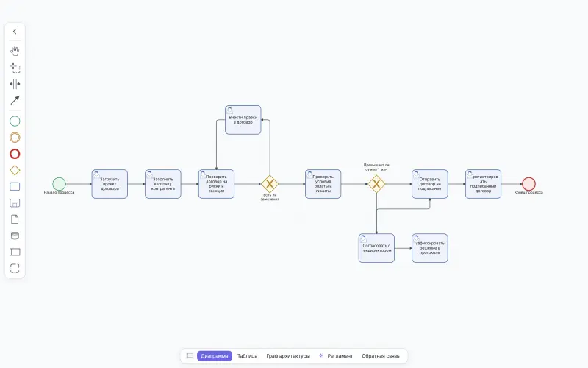588x368 pixels.
Task: Select the data object page icon
Action: [x=15, y=219]
